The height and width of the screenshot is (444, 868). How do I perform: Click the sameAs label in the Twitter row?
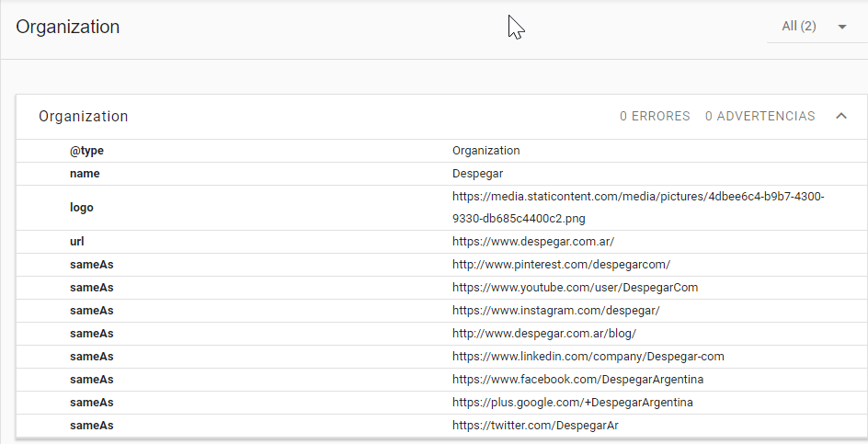point(91,426)
